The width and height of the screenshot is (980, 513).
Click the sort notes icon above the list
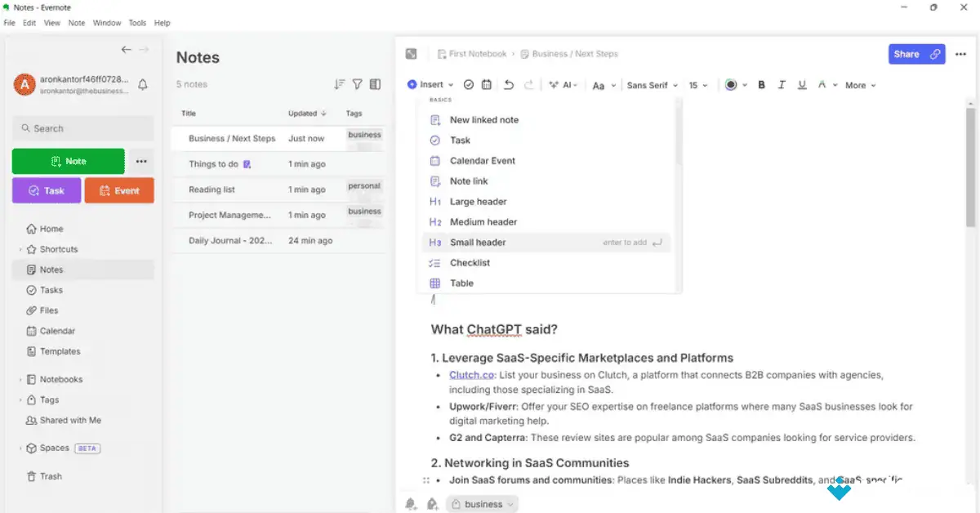click(x=340, y=83)
